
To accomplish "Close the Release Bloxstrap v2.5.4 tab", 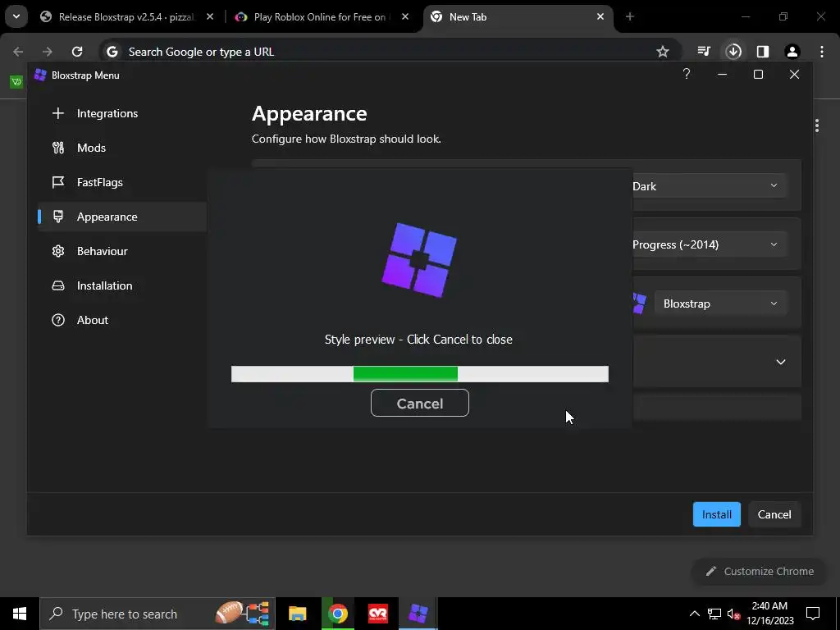I will (x=210, y=17).
